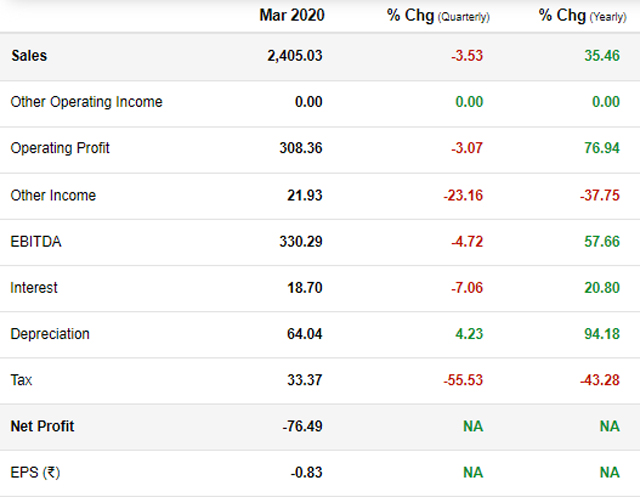Select the Tax quarterly change -55.53
The image size is (640, 497).
tap(463, 380)
